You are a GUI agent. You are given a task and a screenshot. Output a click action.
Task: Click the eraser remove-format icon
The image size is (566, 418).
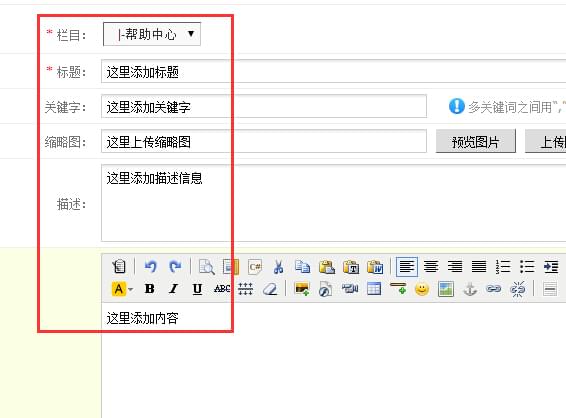tap(270, 289)
